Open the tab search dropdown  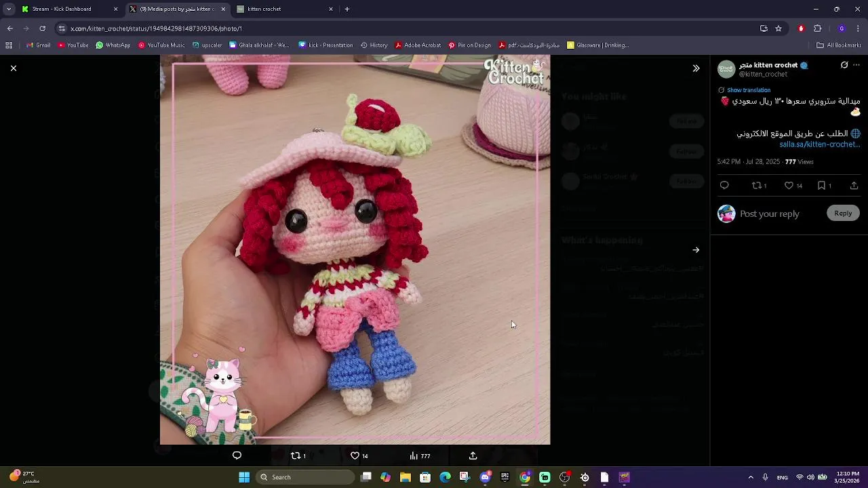coord(8,9)
